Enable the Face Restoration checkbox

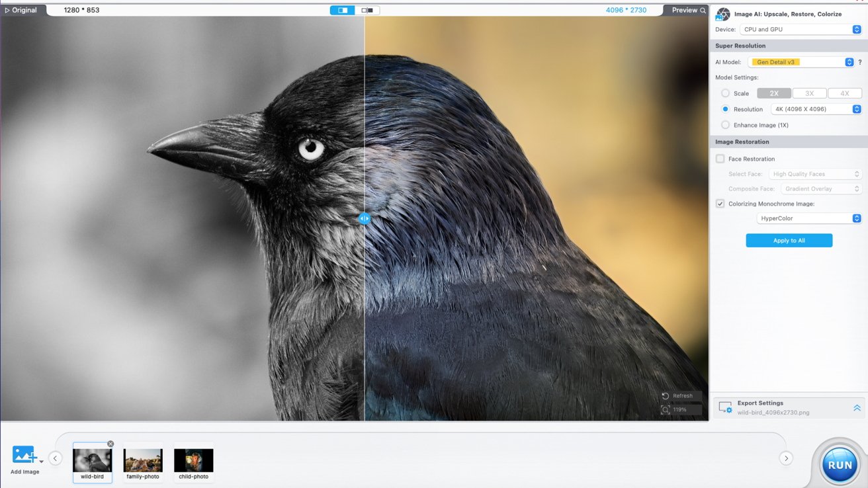pyautogui.click(x=720, y=159)
